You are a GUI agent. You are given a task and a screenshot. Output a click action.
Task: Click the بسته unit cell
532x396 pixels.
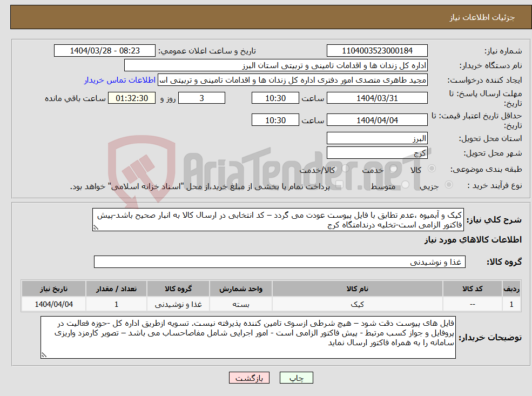point(240,304)
